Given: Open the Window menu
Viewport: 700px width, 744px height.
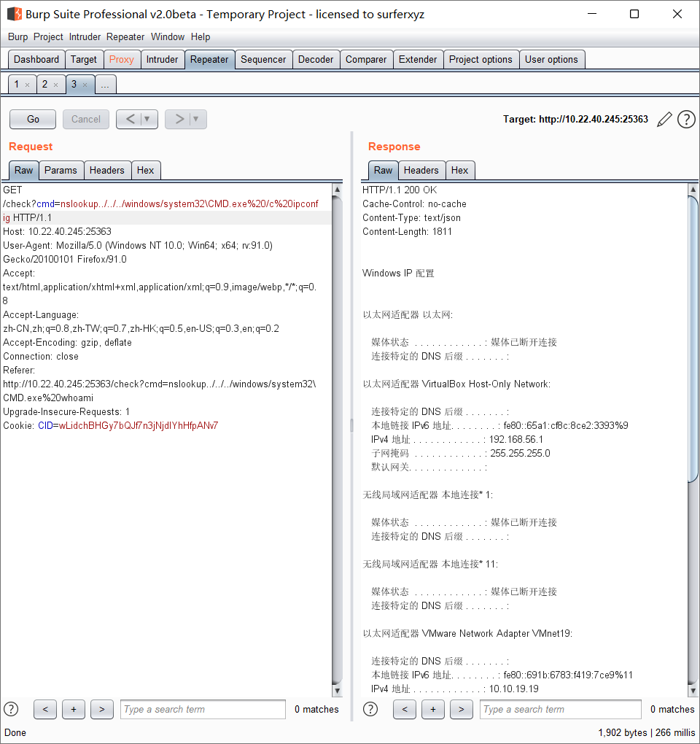Looking at the screenshot, I should point(168,37).
